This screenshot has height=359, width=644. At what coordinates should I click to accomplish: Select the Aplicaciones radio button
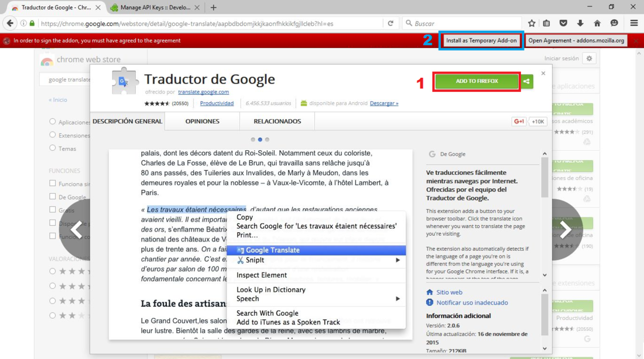tap(52, 122)
